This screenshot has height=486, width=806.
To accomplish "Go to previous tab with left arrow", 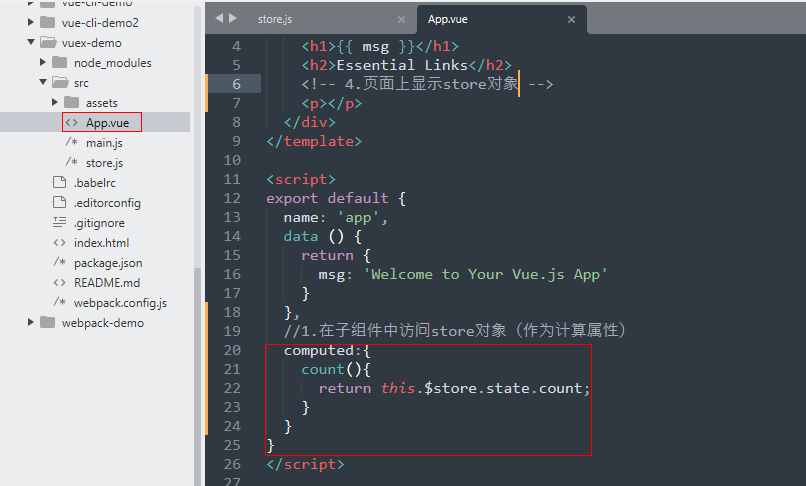I will tap(219, 19).
